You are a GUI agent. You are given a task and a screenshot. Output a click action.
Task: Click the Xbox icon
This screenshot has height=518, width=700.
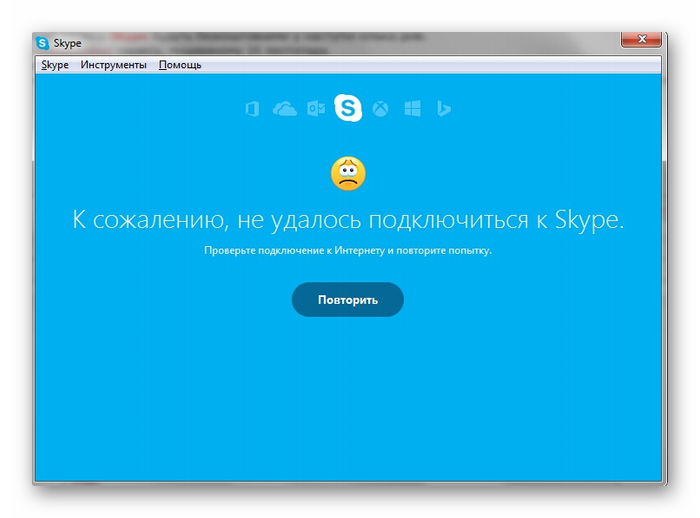[x=380, y=109]
